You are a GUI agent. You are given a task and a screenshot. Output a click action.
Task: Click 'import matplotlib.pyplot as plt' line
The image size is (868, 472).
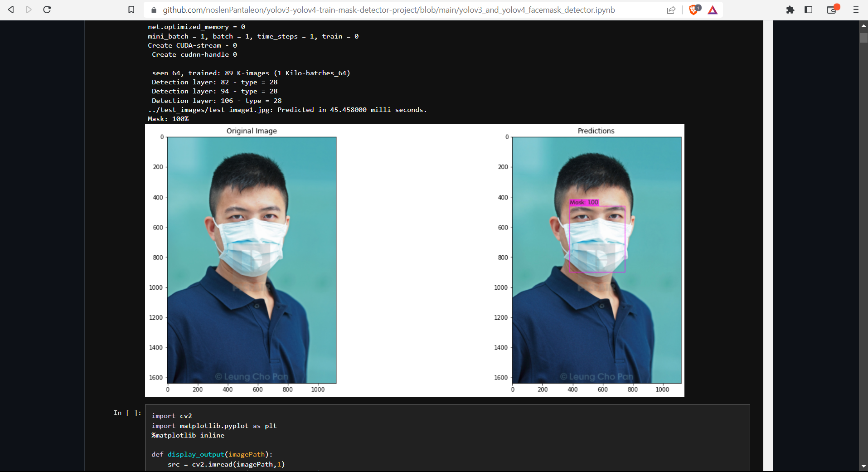214,426
